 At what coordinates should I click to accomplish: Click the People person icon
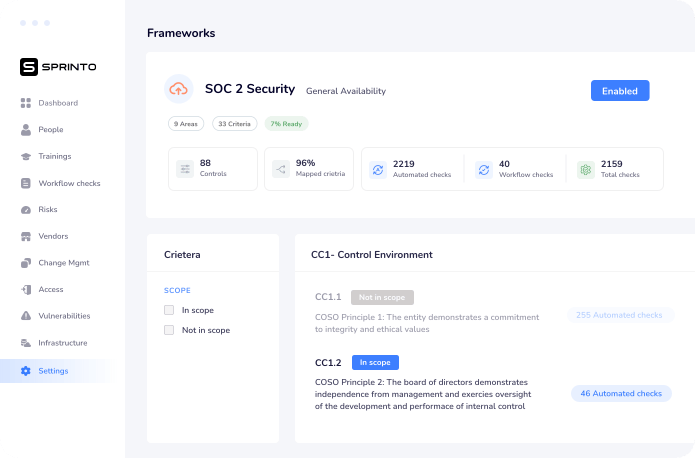pyautogui.click(x=26, y=129)
